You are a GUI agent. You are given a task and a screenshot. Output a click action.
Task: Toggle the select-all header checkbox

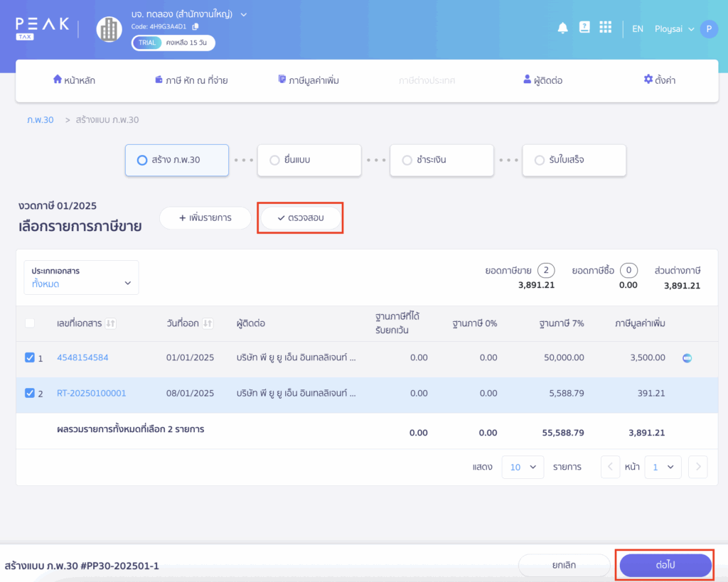point(30,323)
